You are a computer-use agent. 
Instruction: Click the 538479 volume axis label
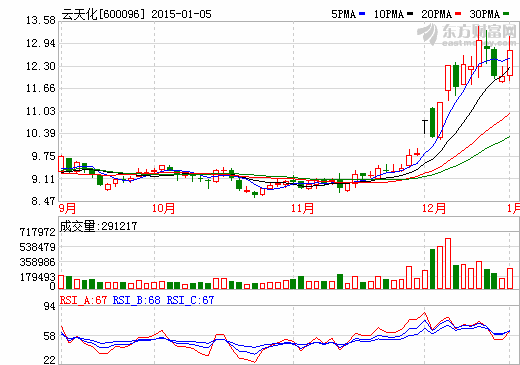pyautogui.click(x=38, y=247)
